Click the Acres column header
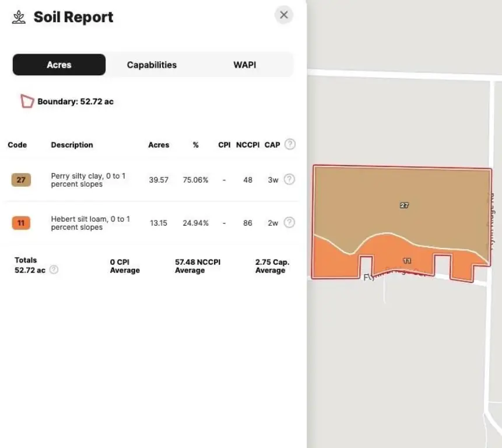502x448 pixels. click(x=159, y=145)
